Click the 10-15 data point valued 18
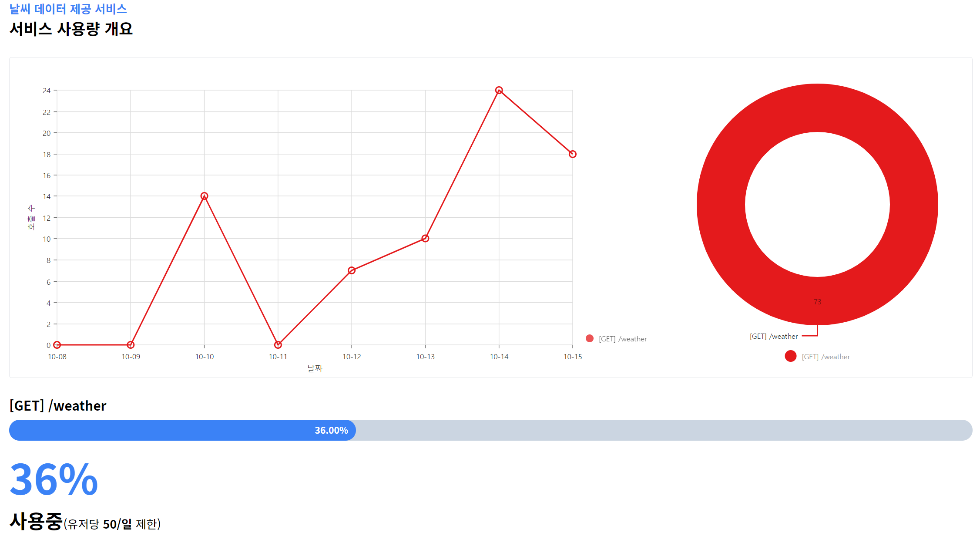The width and height of the screenshot is (980, 543). pos(573,154)
